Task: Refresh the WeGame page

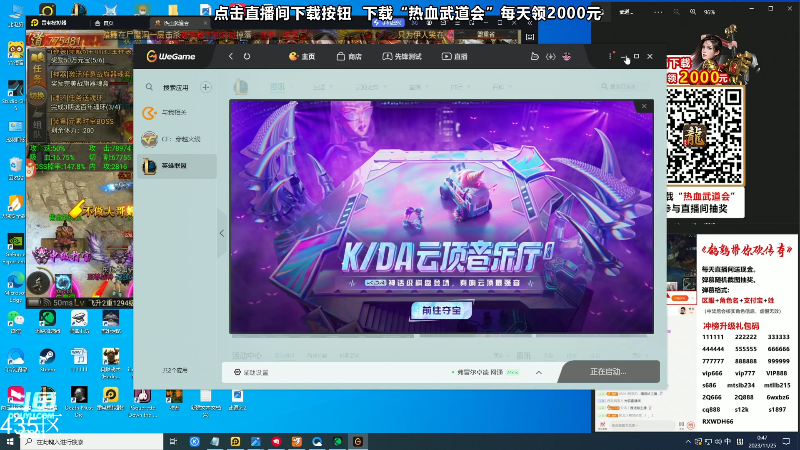Action: click(x=247, y=56)
